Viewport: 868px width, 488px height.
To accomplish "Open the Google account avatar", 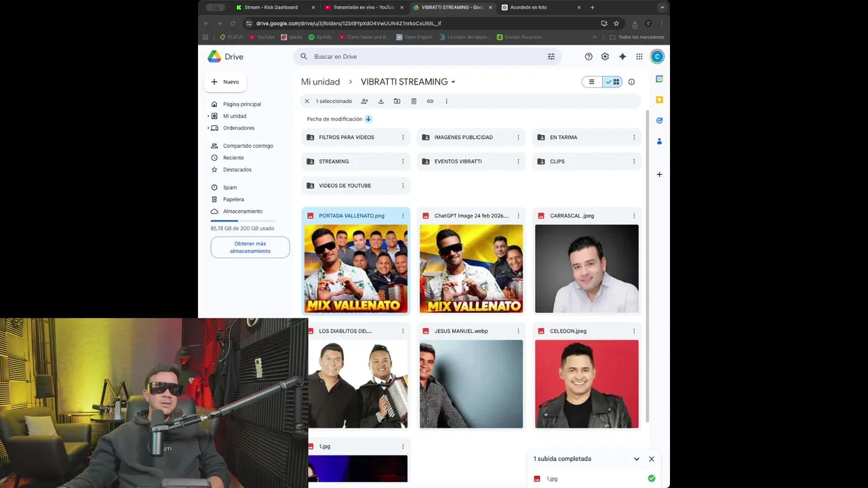I will click(656, 57).
